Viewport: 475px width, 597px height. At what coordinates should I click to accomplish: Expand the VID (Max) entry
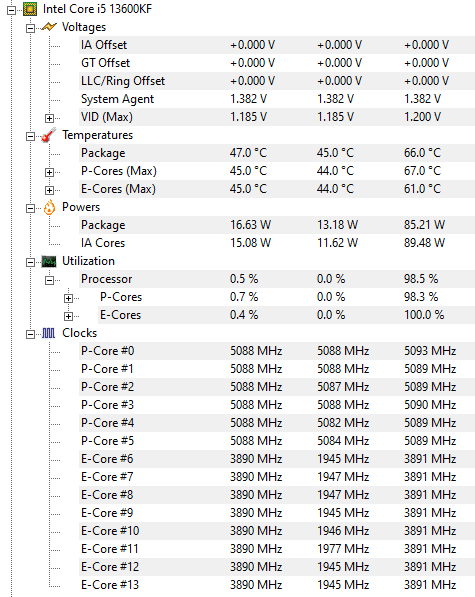[x=49, y=118]
